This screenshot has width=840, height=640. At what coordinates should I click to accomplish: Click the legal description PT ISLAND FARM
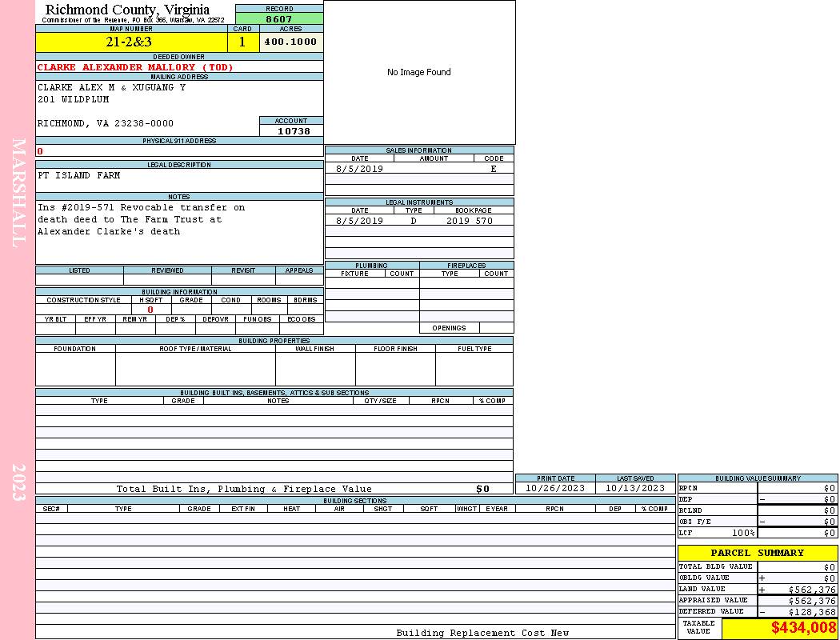coord(79,175)
